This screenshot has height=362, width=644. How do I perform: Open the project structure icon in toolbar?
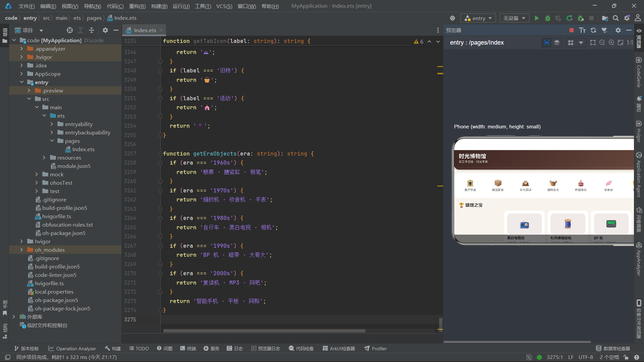(x=605, y=18)
